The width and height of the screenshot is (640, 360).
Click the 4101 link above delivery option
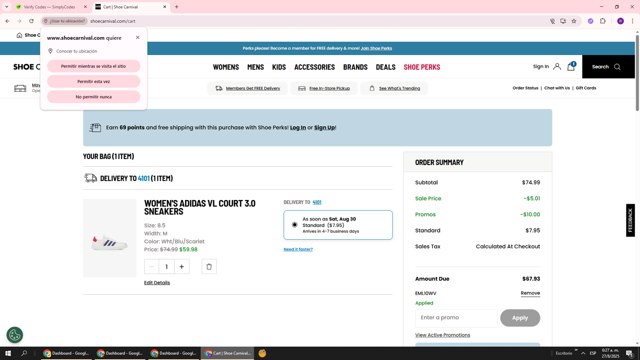tap(317, 202)
